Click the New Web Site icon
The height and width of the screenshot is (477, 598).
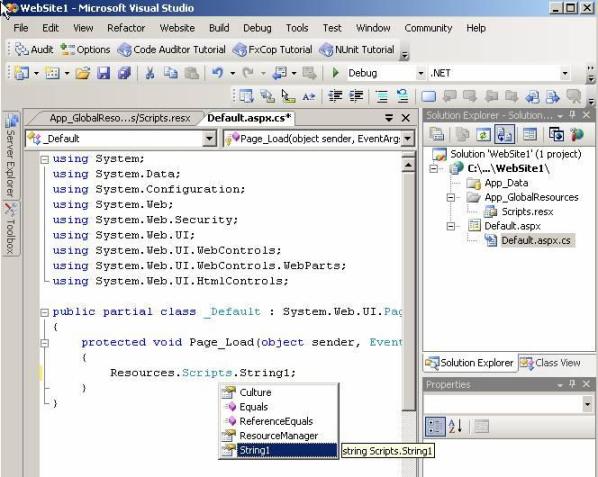(x=22, y=72)
